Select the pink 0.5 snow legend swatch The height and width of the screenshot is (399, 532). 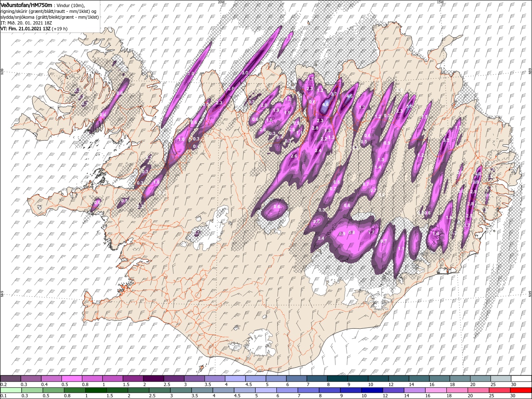coord(72,379)
